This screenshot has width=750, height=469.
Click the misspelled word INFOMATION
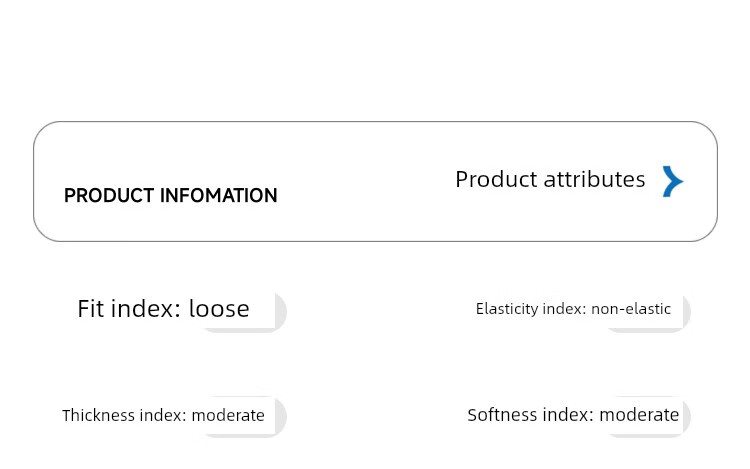click(220, 196)
